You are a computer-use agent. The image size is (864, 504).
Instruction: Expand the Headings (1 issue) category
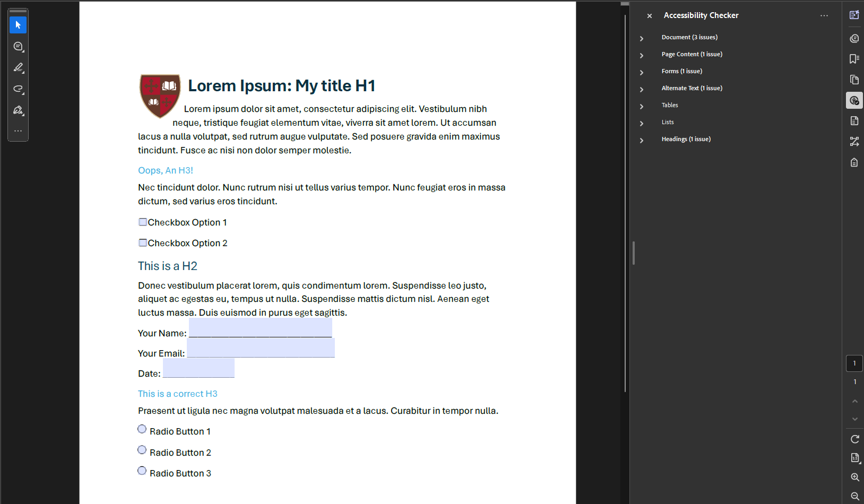[x=642, y=140]
